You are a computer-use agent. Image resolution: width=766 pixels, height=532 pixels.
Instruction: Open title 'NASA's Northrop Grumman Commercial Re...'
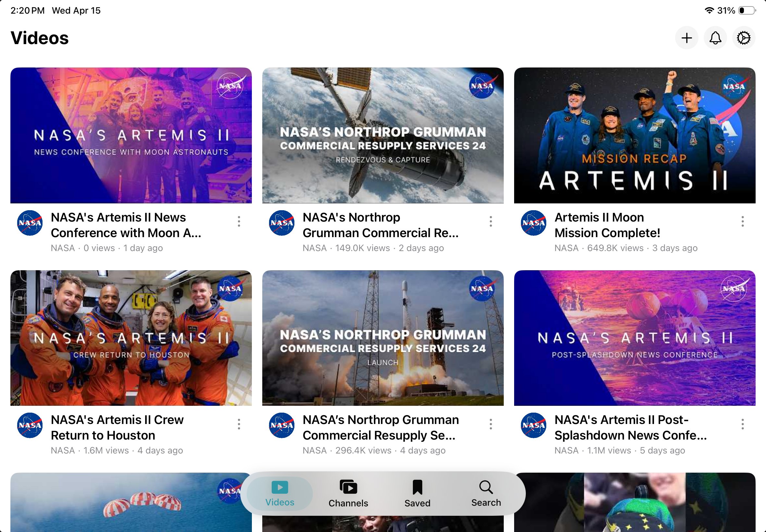click(380, 225)
